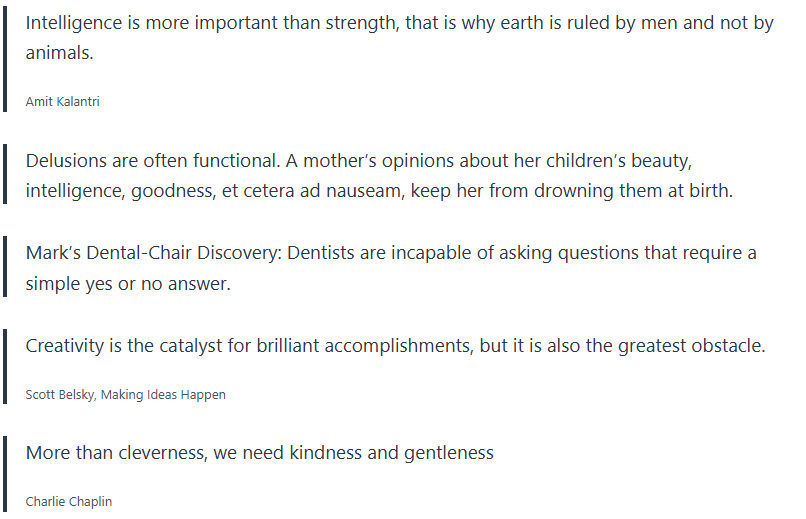The image size is (806, 519).
Task: Click the word "animals." in first quote
Action: pos(60,53)
